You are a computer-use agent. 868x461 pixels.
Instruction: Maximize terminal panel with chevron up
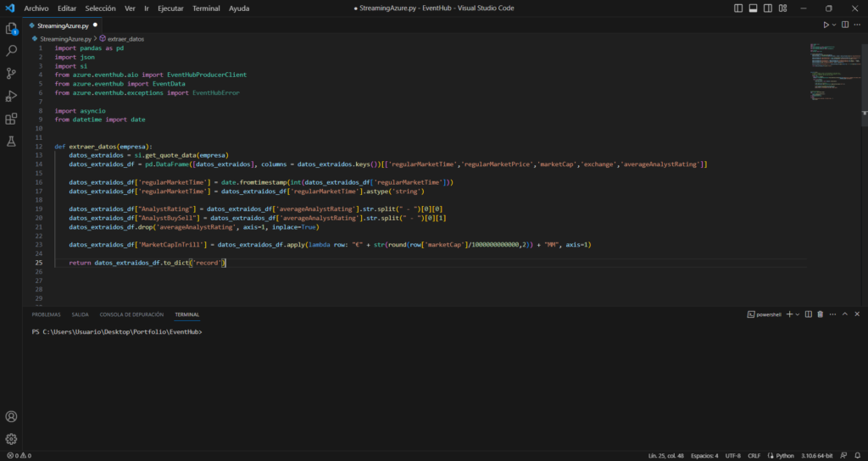(x=844, y=314)
